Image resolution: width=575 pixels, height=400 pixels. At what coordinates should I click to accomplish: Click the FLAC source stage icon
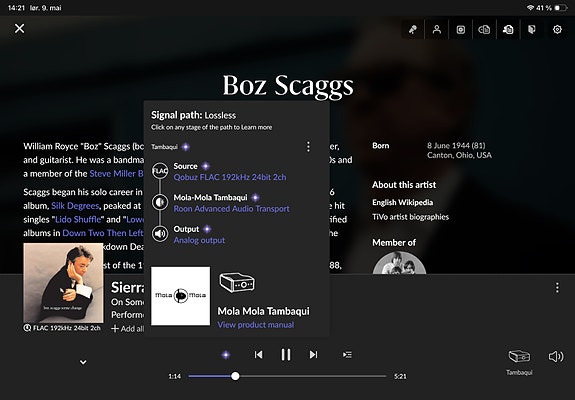pyautogui.click(x=160, y=171)
